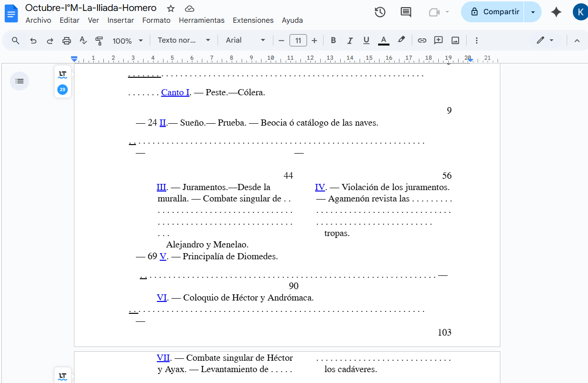Click the search menus magnifier icon
The width and height of the screenshot is (588, 383).
16,40
